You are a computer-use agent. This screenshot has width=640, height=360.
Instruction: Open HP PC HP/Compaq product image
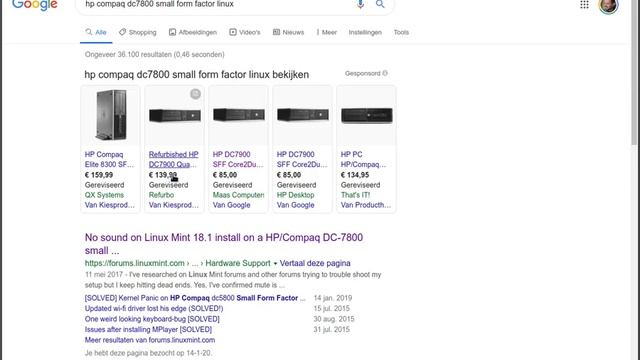click(367, 115)
